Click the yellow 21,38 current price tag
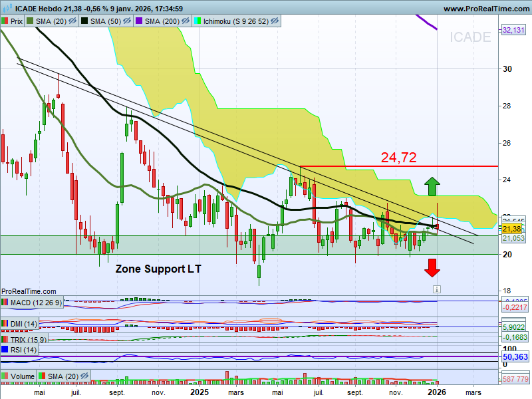 coord(512,229)
